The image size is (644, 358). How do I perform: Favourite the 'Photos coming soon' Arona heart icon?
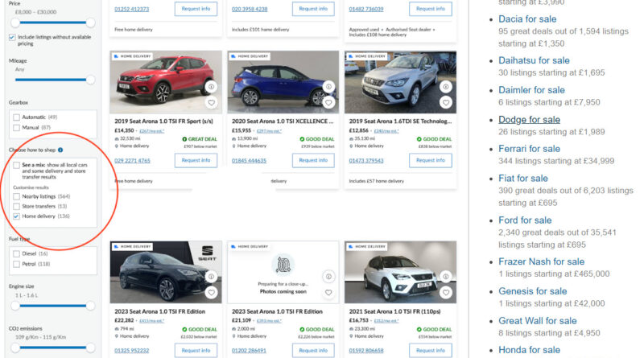click(328, 293)
